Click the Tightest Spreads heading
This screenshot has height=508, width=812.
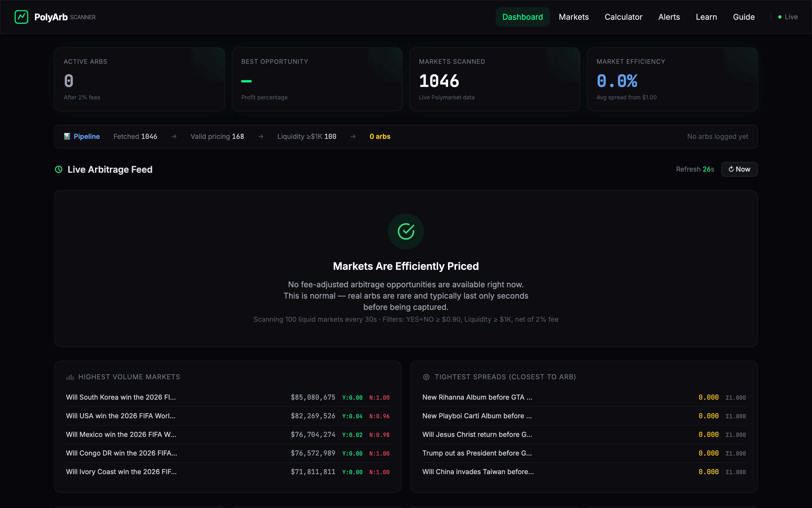[505, 377]
